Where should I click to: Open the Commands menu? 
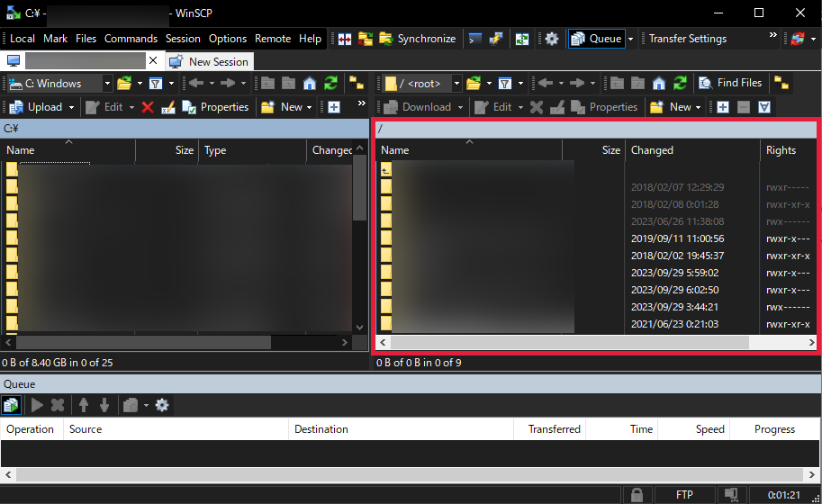click(x=131, y=39)
